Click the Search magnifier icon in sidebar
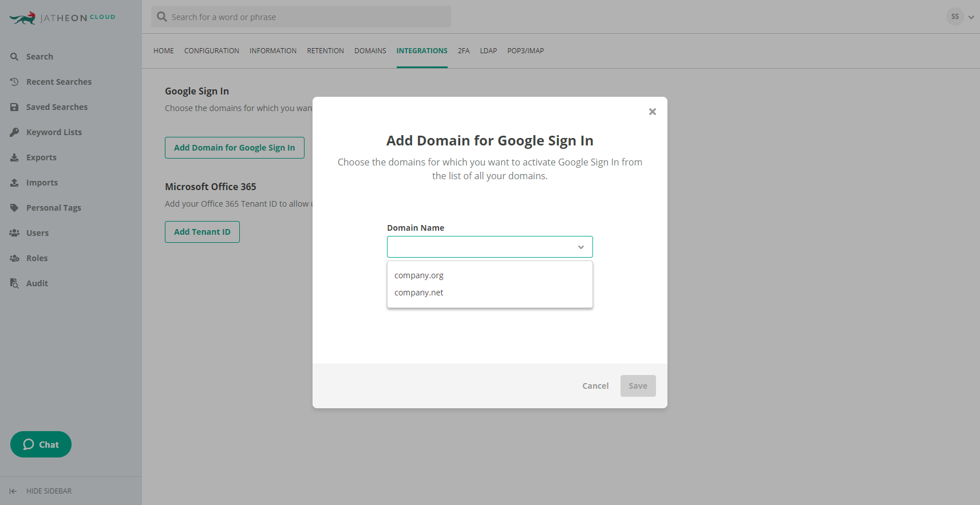Viewport: 980px width, 505px height. tap(14, 57)
